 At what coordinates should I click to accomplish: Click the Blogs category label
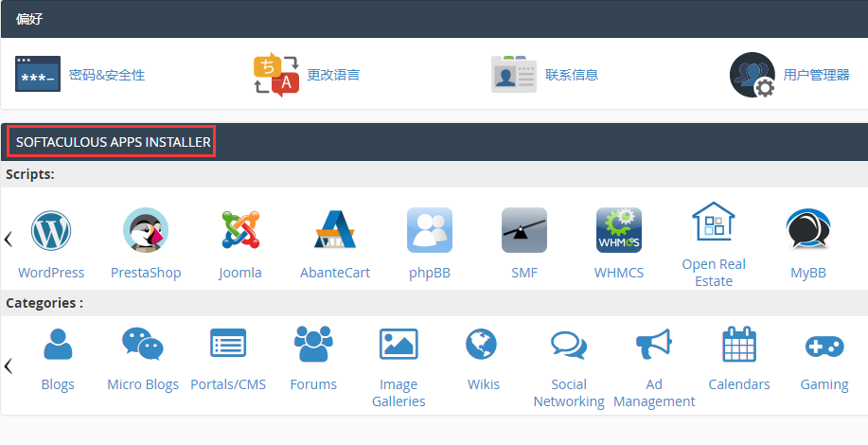(x=58, y=384)
